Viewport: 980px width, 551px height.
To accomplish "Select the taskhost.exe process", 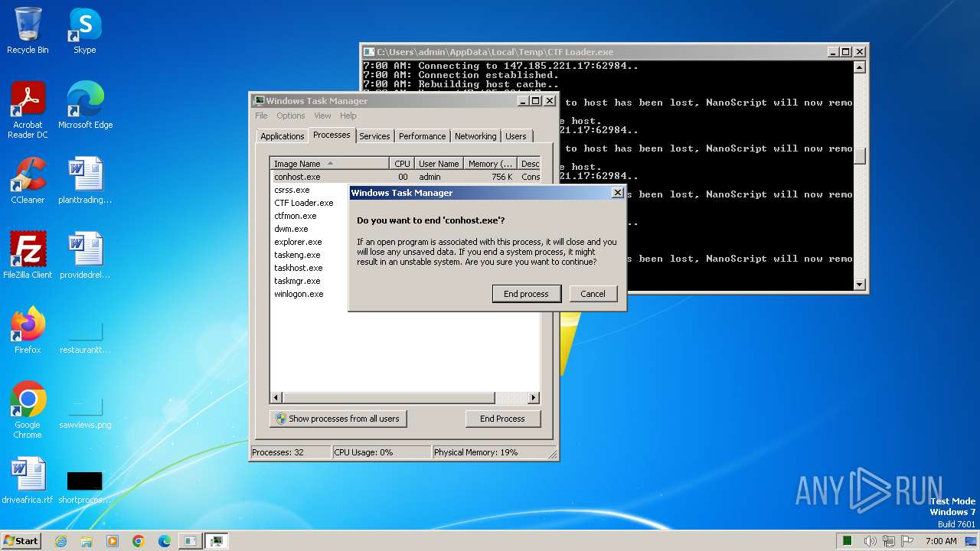I will pos(299,268).
